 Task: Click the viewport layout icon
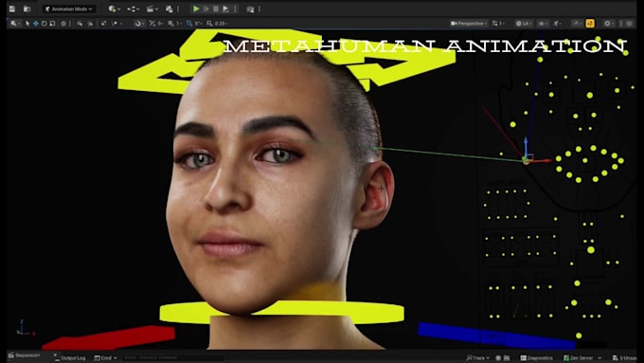coord(629,24)
